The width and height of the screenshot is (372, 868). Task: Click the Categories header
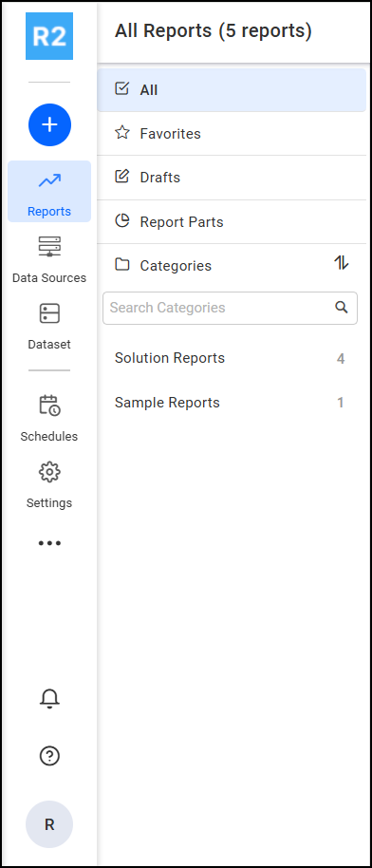tap(176, 266)
